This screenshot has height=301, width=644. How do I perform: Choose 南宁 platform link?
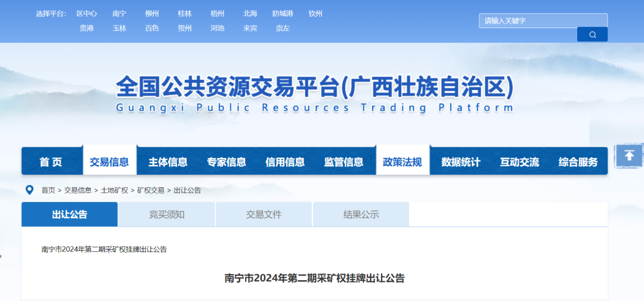coord(119,14)
